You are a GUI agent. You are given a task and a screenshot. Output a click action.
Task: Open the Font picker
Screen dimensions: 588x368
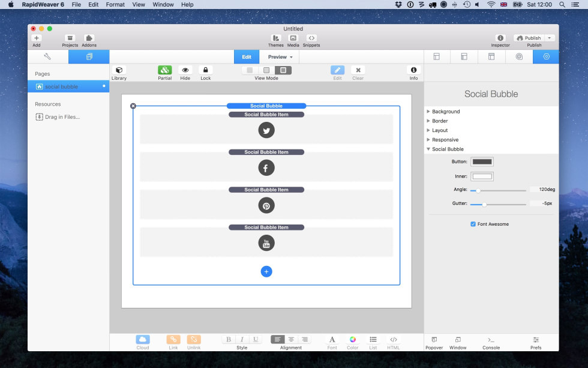point(332,340)
